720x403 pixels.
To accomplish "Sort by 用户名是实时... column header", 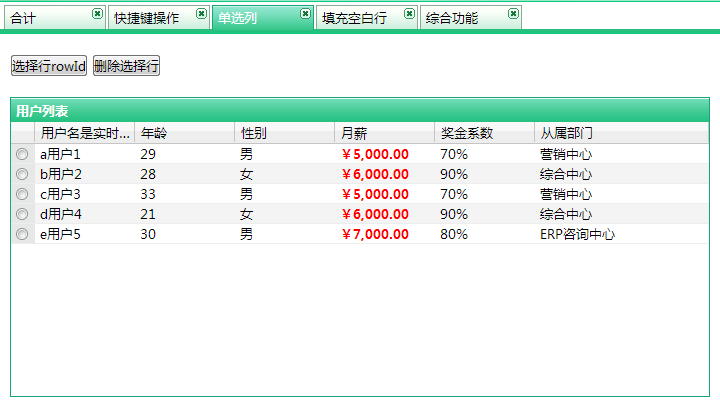I will 84,133.
